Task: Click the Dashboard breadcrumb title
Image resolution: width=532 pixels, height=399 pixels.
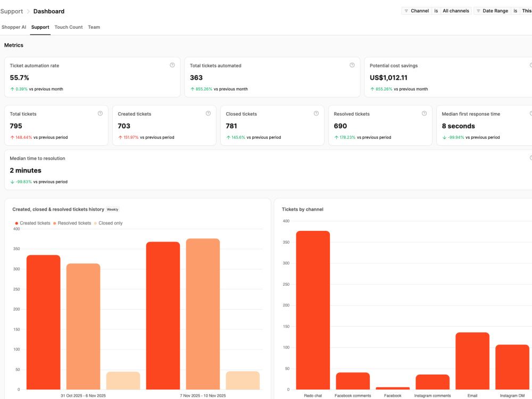Action: (x=49, y=11)
